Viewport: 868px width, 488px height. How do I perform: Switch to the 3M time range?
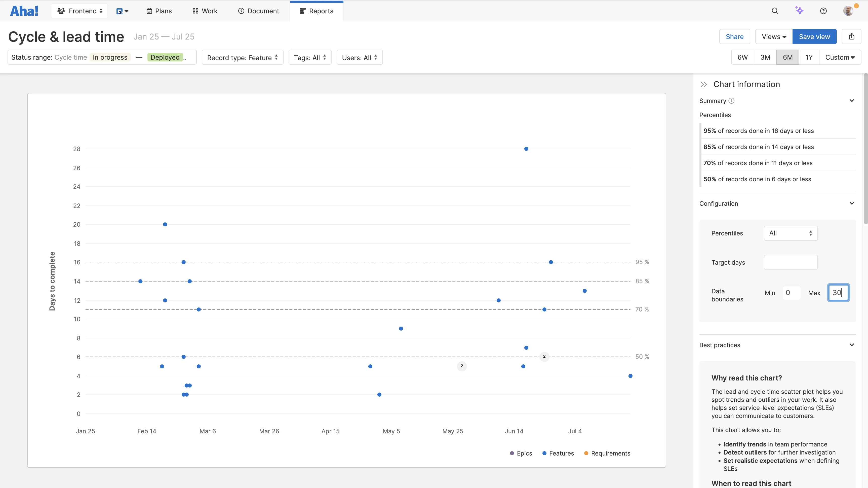pos(765,57)
